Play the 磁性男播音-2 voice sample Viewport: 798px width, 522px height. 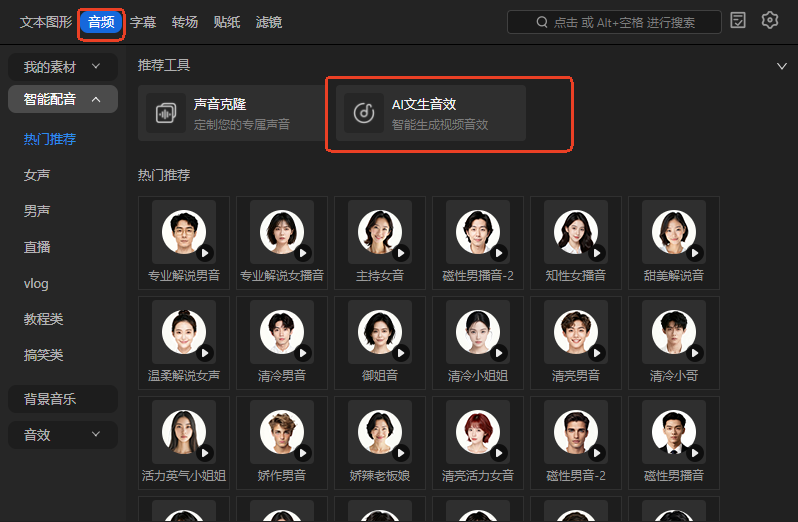[499, 252]
